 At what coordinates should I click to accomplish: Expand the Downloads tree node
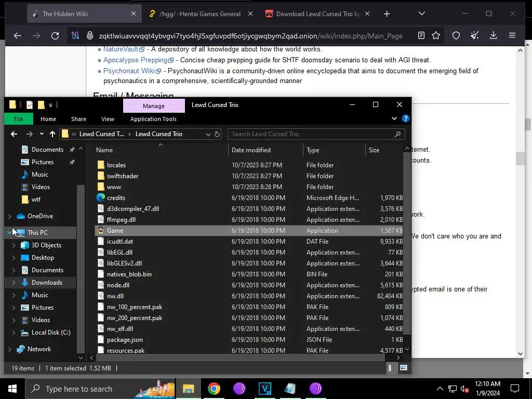(14, 282)
